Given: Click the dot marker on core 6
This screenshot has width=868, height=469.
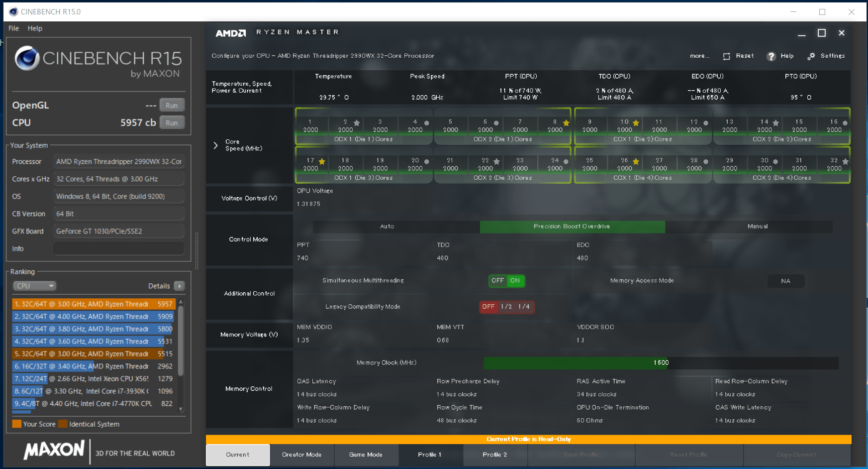Looking at the screenshot, I should (496, 123).
